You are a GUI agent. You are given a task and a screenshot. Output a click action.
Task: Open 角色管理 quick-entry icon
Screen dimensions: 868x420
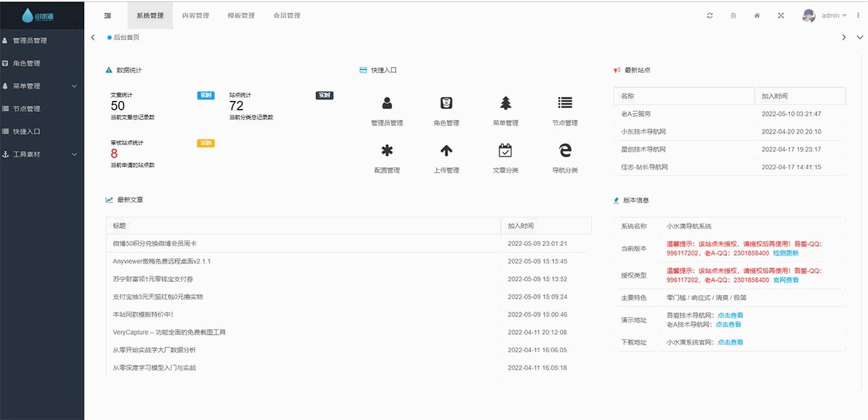pos(446,104)
